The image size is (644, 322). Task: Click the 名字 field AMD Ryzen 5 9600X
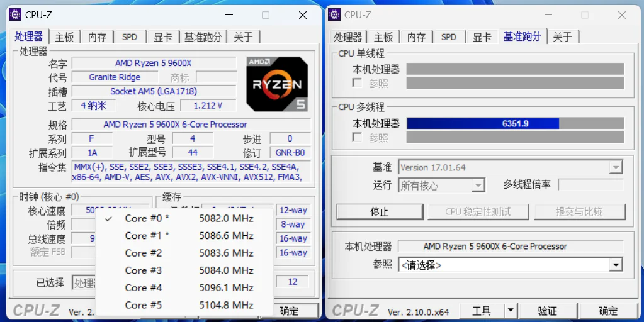coord(154,63)
